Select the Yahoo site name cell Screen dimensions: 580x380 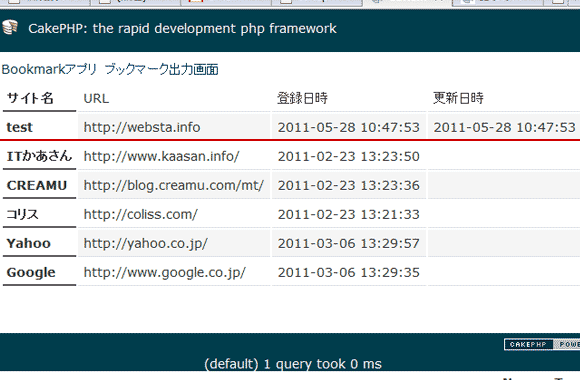click(39, 243)
